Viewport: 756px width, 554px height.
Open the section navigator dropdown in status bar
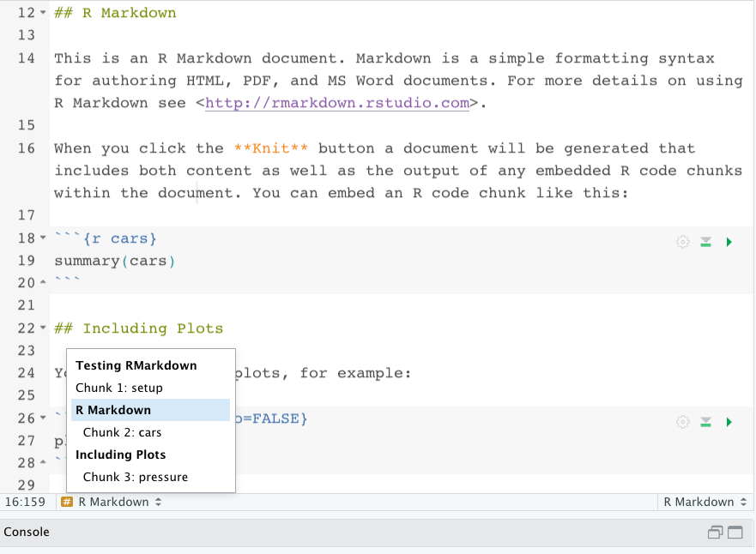click(119, 502)
